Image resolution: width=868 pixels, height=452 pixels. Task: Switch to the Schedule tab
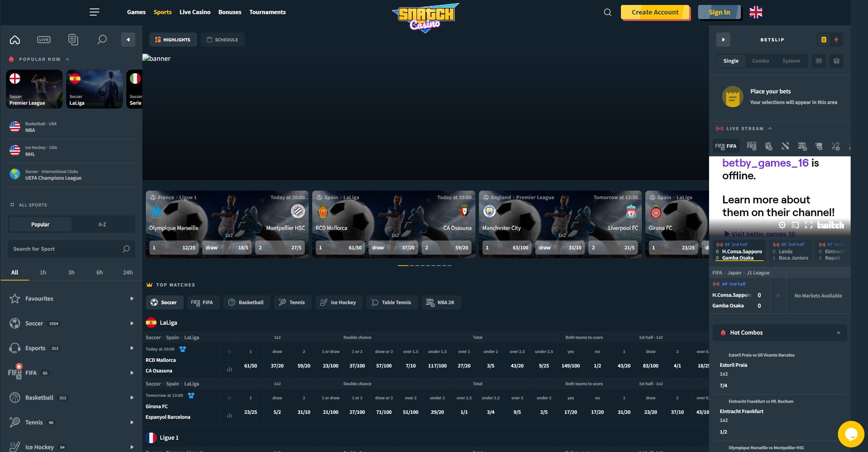[223, 40]
